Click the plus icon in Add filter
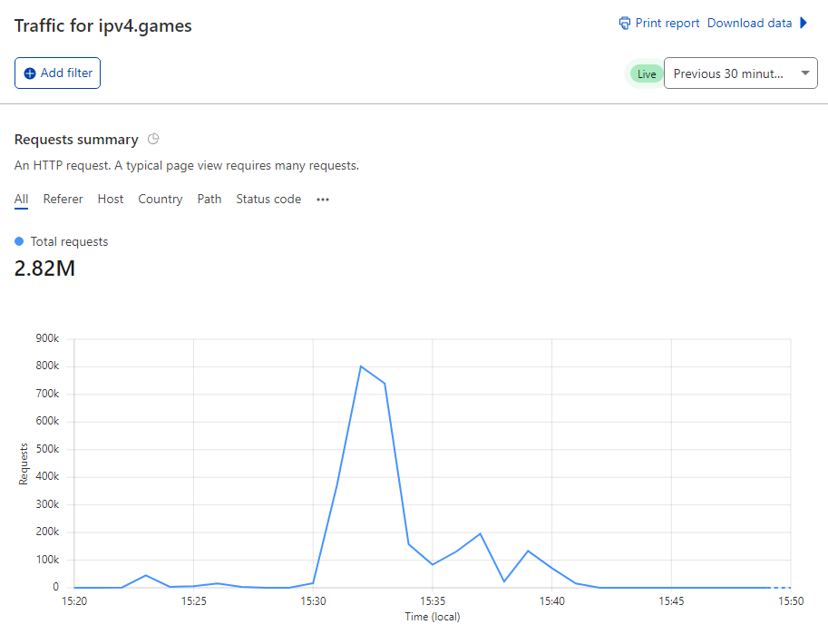This screenshot has width=828, height=644. [x=30, y=73]
